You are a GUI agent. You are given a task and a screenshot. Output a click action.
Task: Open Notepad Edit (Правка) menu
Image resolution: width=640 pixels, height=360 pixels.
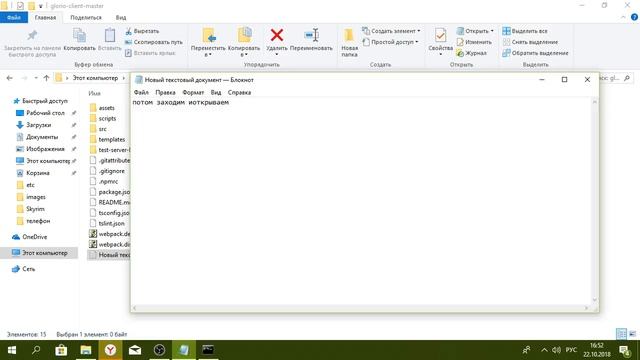(x=165, y=93)
